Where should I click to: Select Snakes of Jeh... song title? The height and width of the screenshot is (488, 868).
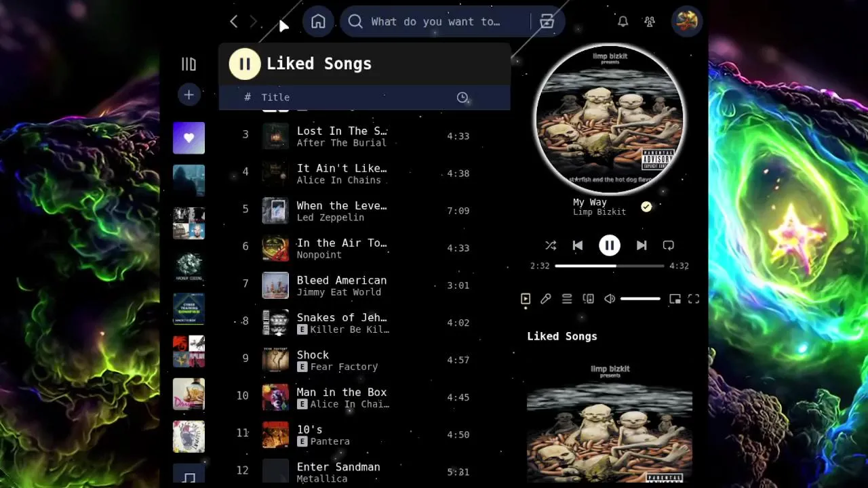pyautogui.click(x=342, y=317)
